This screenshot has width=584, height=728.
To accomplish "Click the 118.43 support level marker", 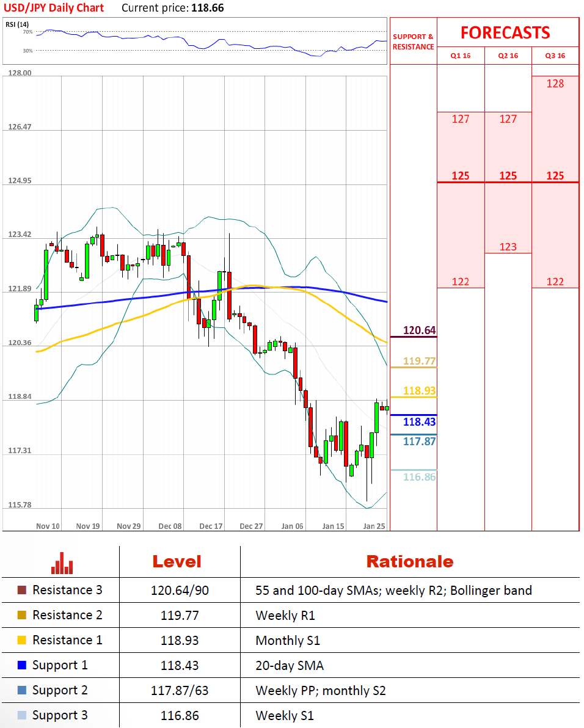I will point(419,421).
